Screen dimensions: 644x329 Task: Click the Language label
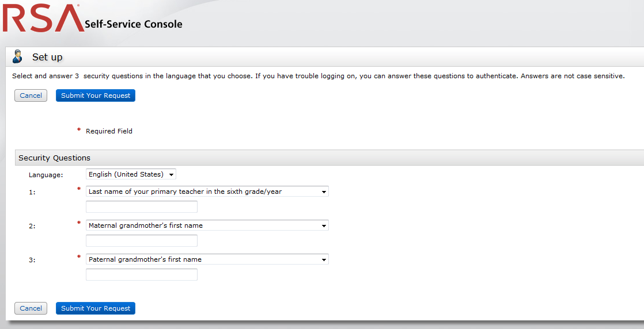click(46, 175)
